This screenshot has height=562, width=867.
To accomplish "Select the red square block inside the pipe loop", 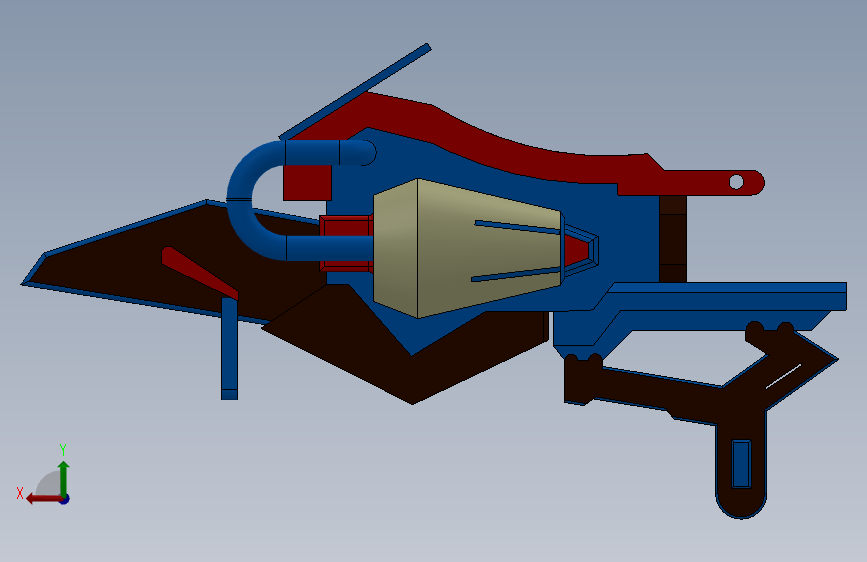I will pyautogui.click(x=307, y=183).
